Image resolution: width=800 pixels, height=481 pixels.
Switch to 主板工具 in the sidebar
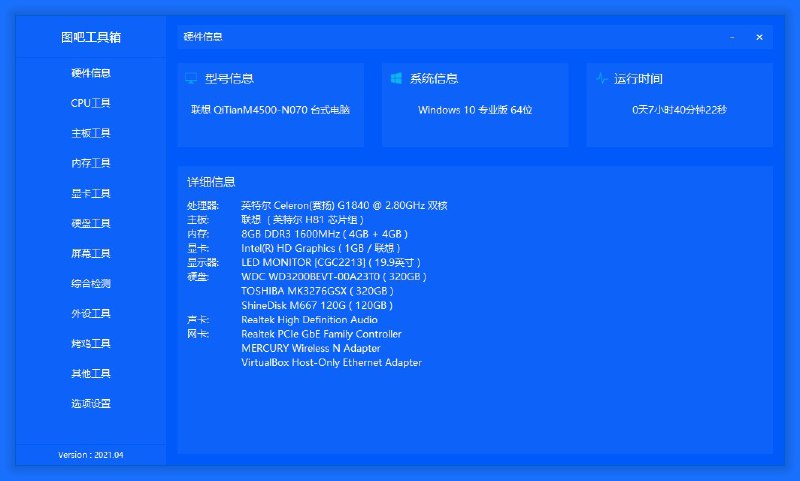91,133
